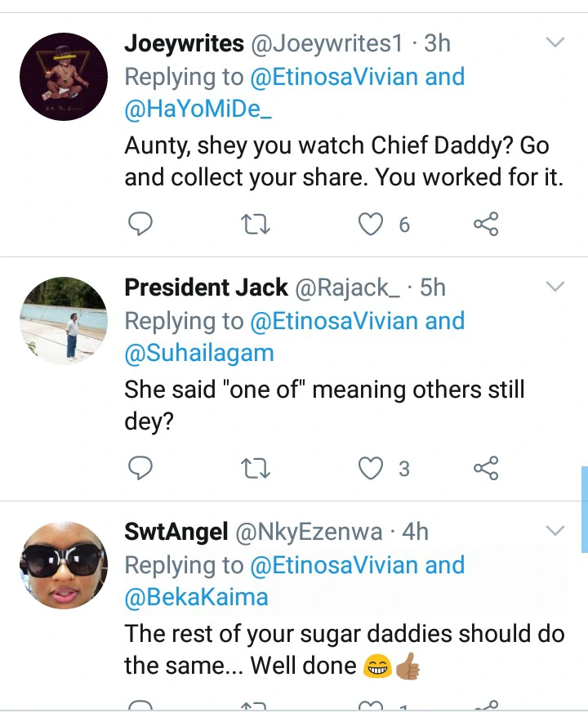Retweet President Jack's tweet
588x713 pixels.
(x=256, y=468)
